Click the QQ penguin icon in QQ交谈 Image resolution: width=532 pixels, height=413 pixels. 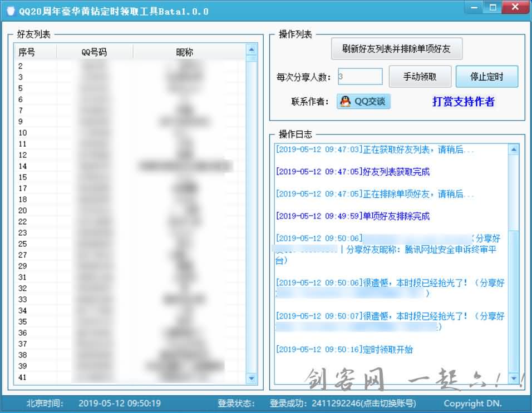pos(346,101)
